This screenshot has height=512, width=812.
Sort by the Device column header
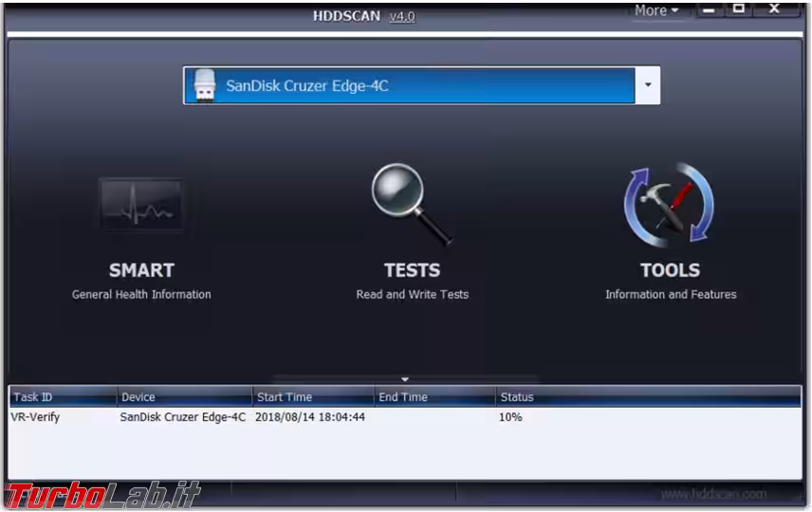pos(185,397)
